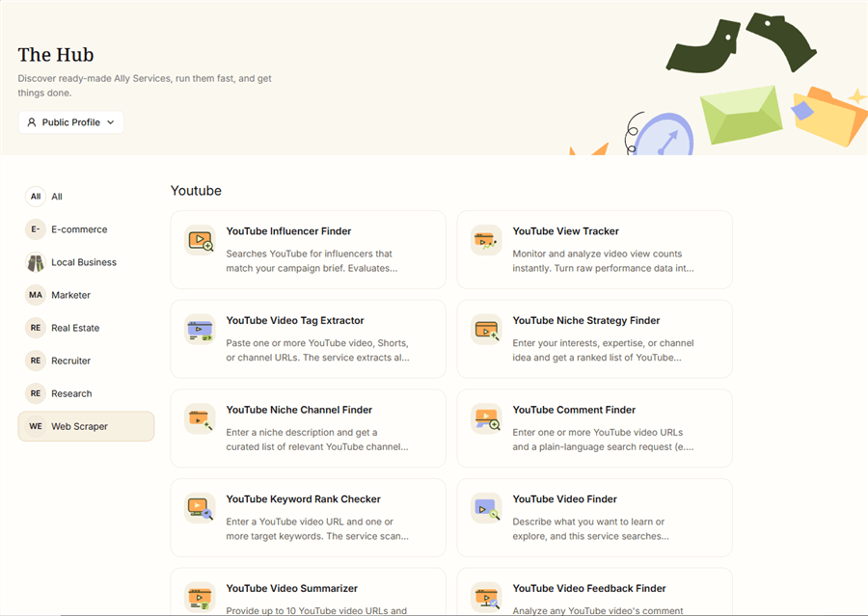Click the WE Web Scraper badge icon
The image size is (868, 616).
pyautogui.click(x=36, y=426)
